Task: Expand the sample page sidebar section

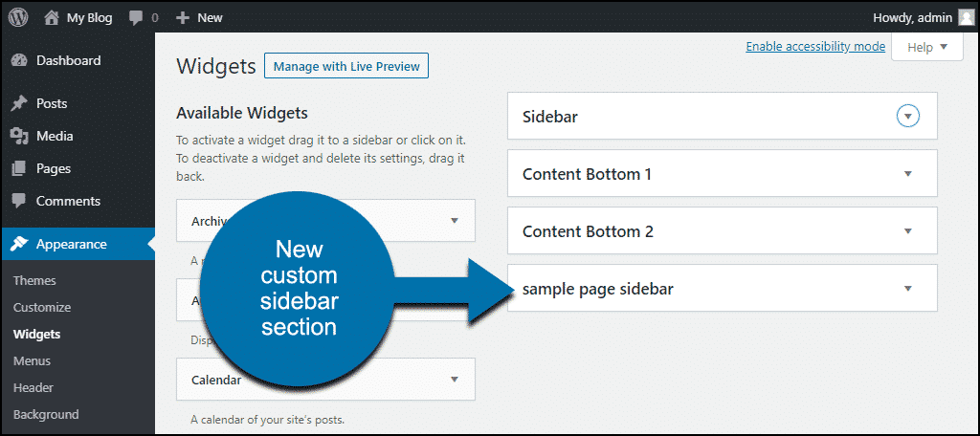Action: click(908, 288)
